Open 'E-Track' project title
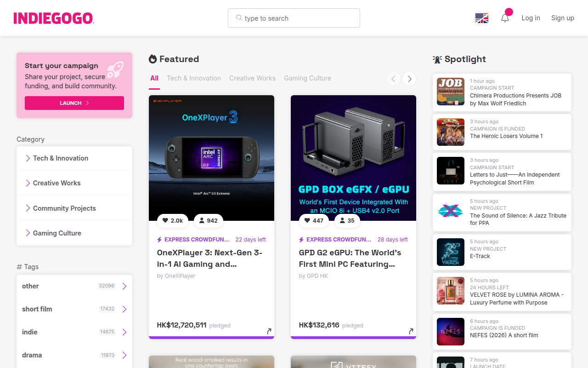The width and height of the screenshot is (588, 368). 480,256
